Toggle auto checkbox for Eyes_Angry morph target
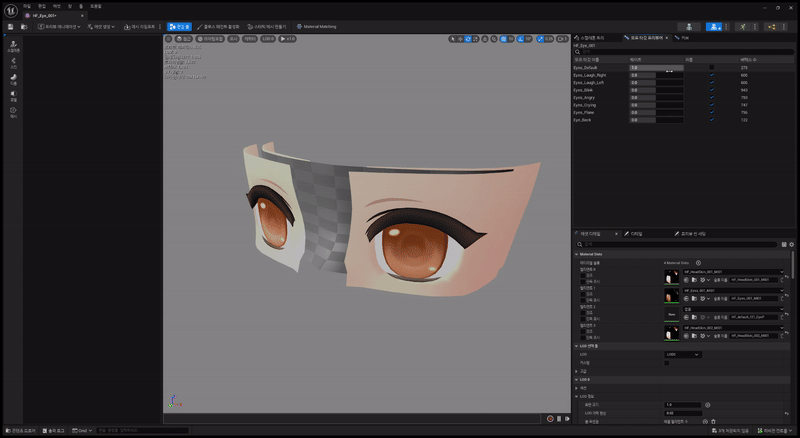Viewport: 800px width, 438px height. coord(712,97)
